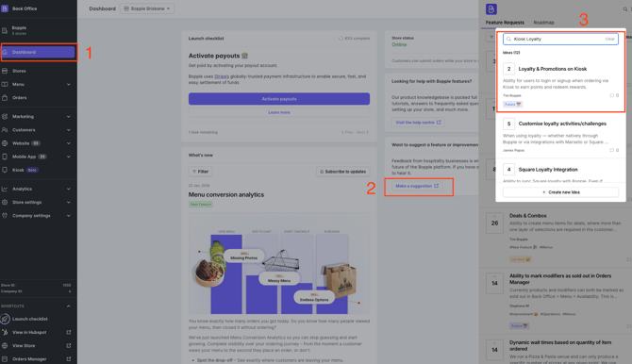Toggle vote on Customise loyalty activities/challenges
The image size is (632, 364).
pos(508,124)
